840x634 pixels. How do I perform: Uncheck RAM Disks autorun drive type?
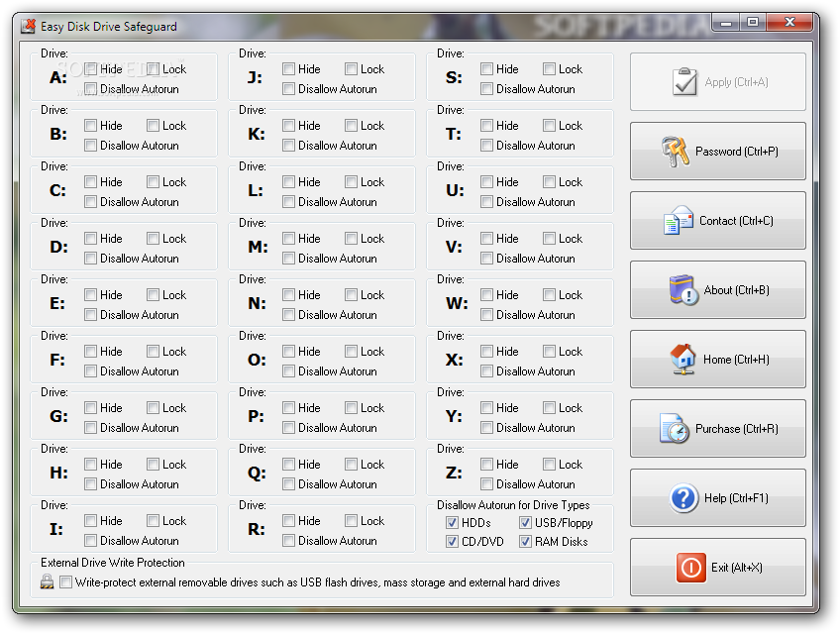[525, 541]
